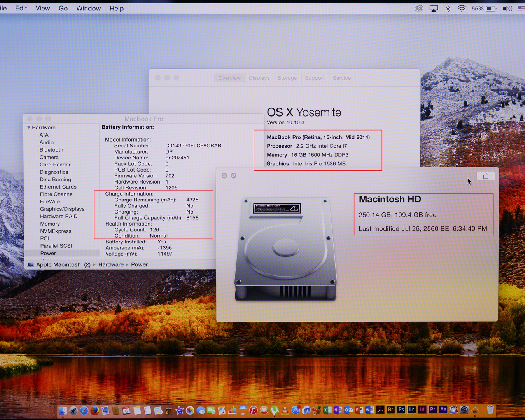
Task: Close the Macintosh HD preview window
Action: tap(224, 176)
